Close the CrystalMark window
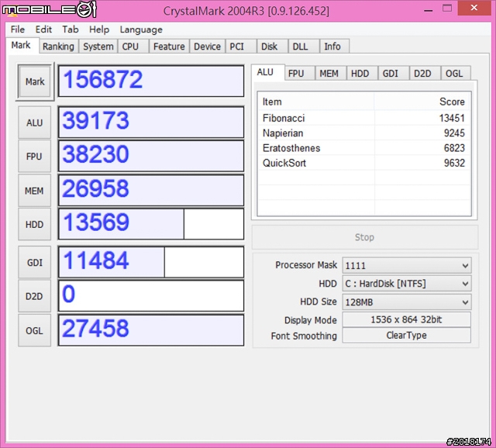The height and width of the screenshot is (448, 496). [474, 8]
